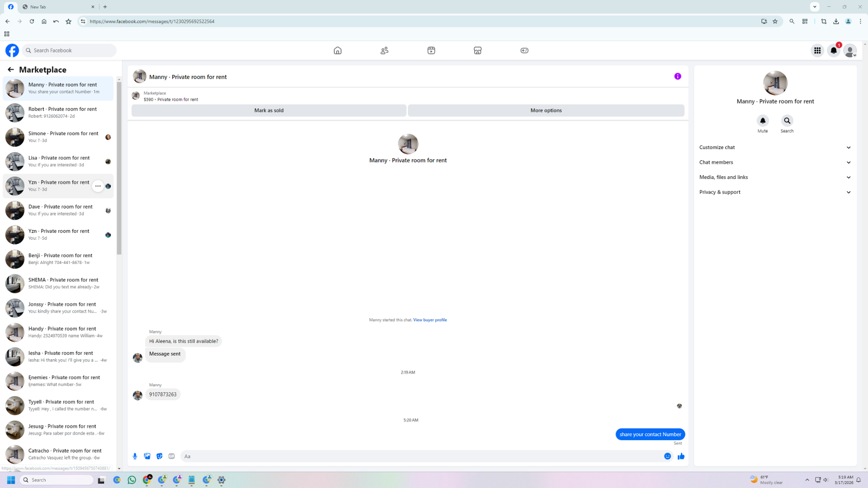Focus the Aa message input field
The image size is (868, 488).
click(420, 456)
